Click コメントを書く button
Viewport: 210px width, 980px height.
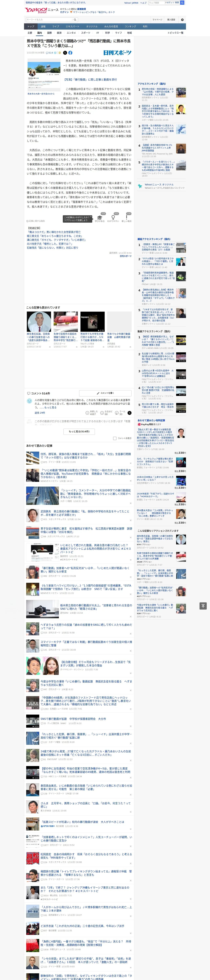105,393
